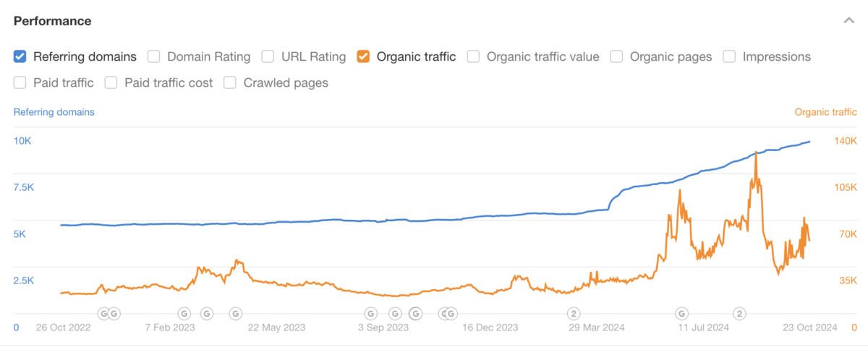This screenshot has width=868, height=347.
Task: Select the Paid traffic cost checkbox
Action: (x=111, y=83)
